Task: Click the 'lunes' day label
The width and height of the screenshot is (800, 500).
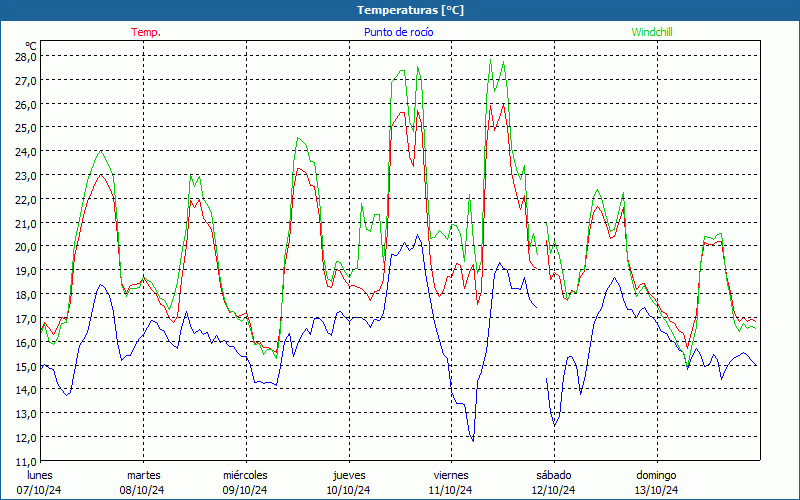Action: point(39,475)
